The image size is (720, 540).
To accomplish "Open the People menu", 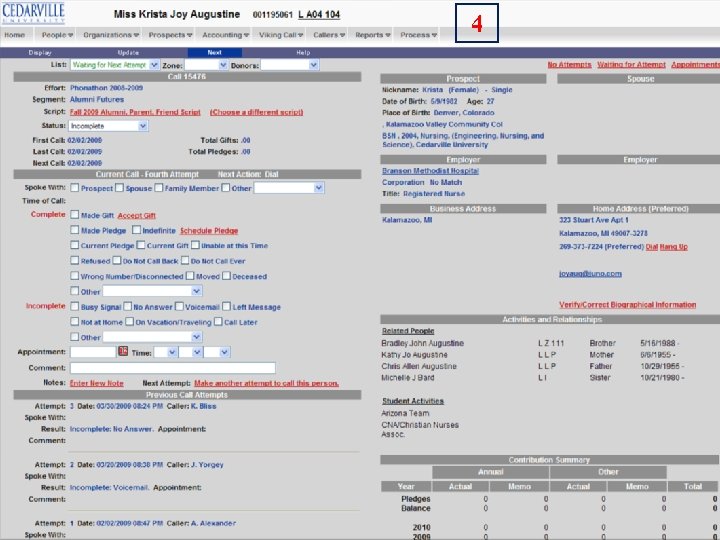I will [57, 35].
